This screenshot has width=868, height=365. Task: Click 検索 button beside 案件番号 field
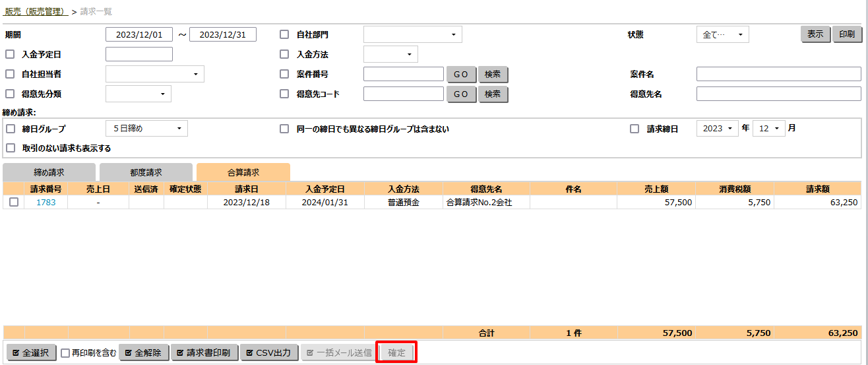tap(493, 75)
